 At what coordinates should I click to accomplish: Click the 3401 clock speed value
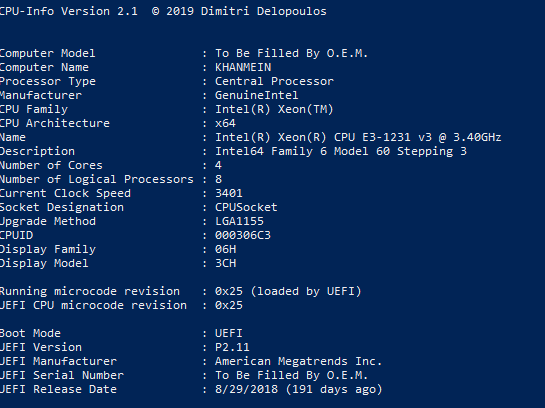[229, 193]
